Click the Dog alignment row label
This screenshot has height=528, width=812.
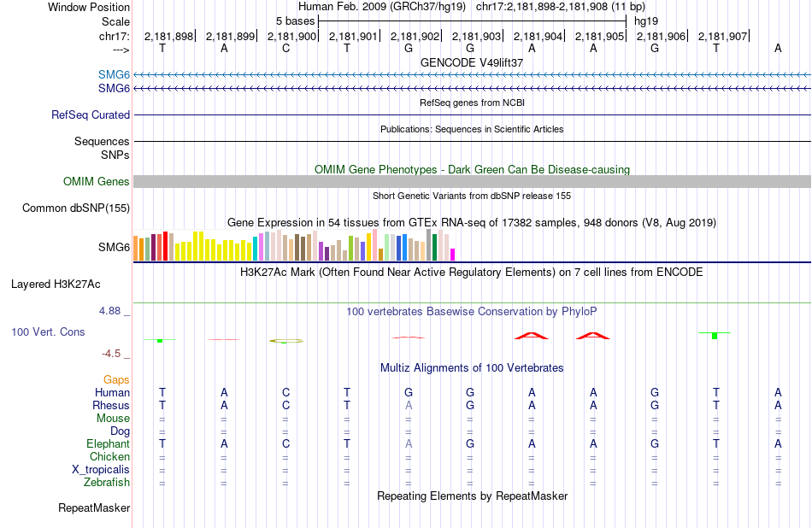point(121,431)
